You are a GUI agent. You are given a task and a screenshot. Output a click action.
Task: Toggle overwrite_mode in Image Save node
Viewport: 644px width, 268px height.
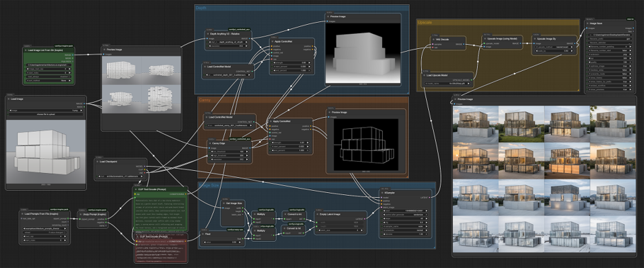point(610,74)
